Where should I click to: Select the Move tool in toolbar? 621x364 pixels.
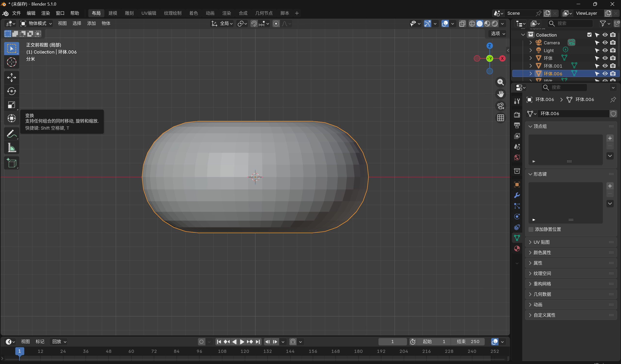[x=11, y=77]
